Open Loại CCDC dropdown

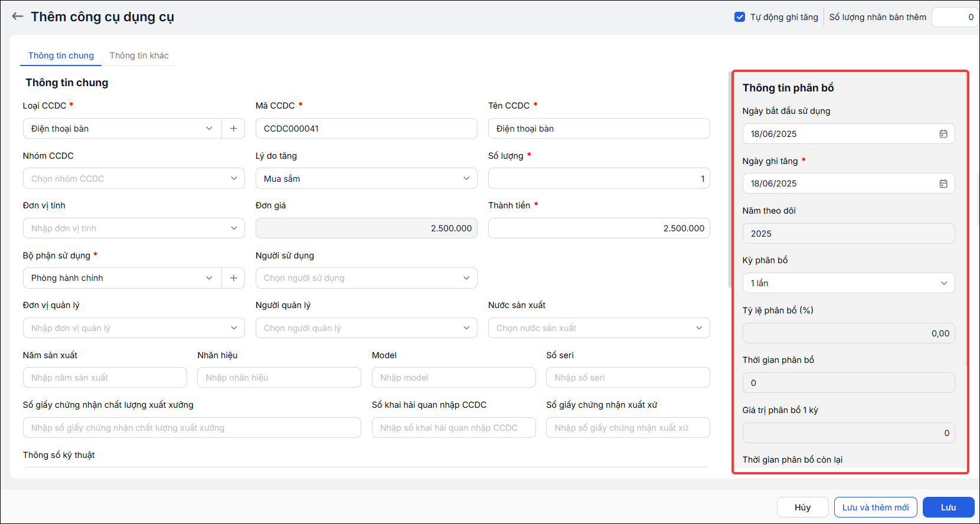click(x=122, y=129)
